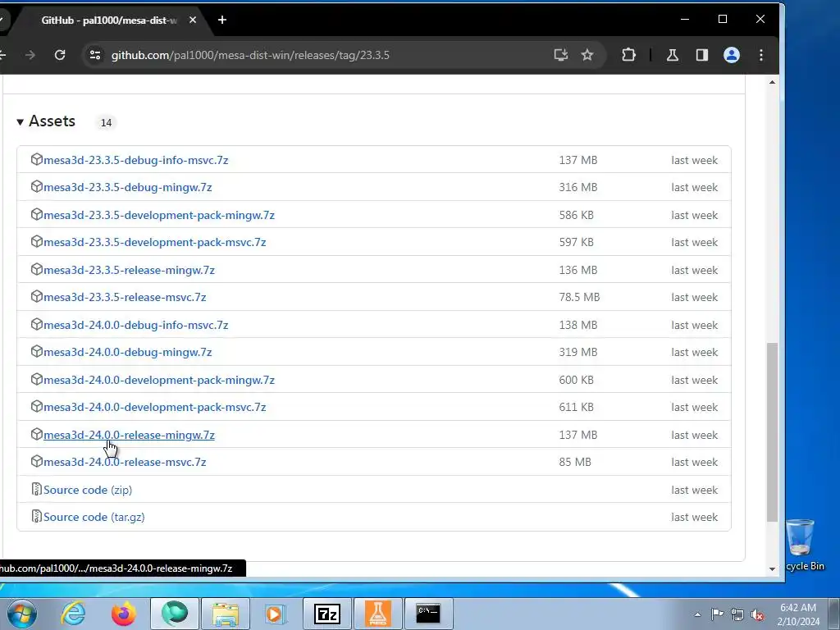The height and width of the screenshot is (630, 840).
Task: Download mesa3d-23.3.5-release-mingw.7z
Action: pyautogui.click(x=129, y=270)
